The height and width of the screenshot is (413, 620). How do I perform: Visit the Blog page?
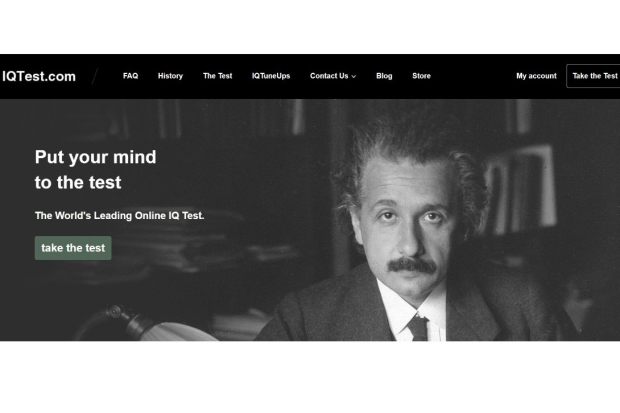pyautogui.click(x=384, y=76)
